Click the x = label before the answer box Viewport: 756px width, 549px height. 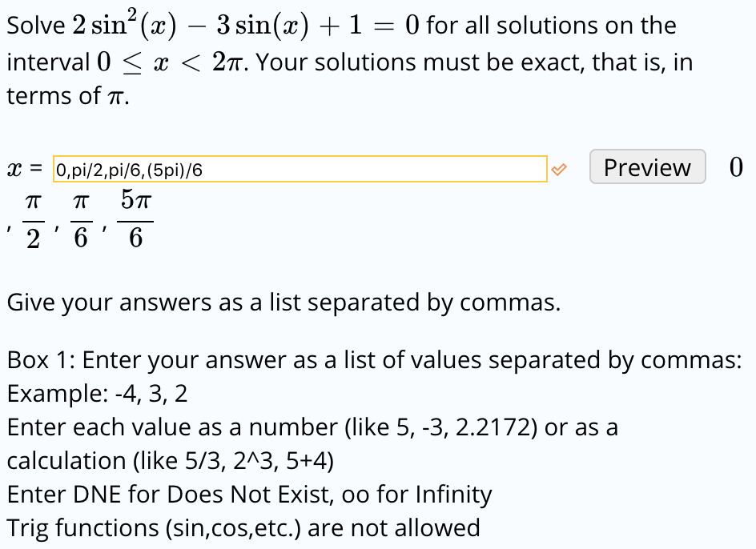(22, 167)
